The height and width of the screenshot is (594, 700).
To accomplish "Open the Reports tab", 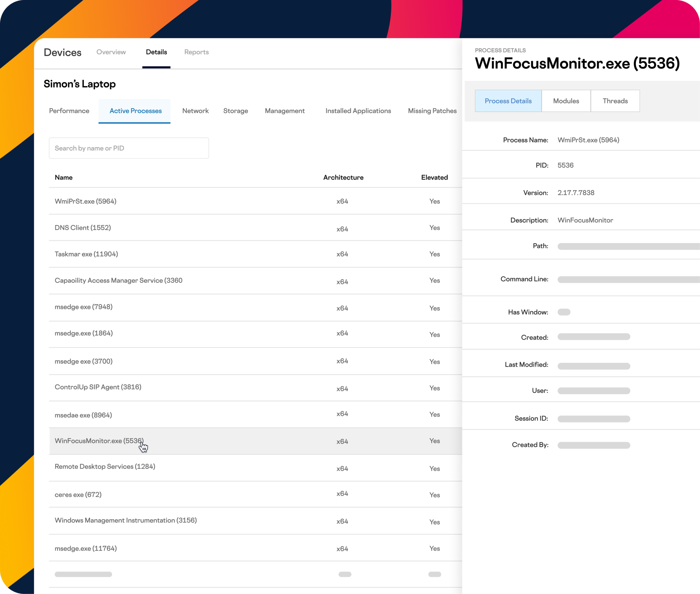I will [196, 52].
